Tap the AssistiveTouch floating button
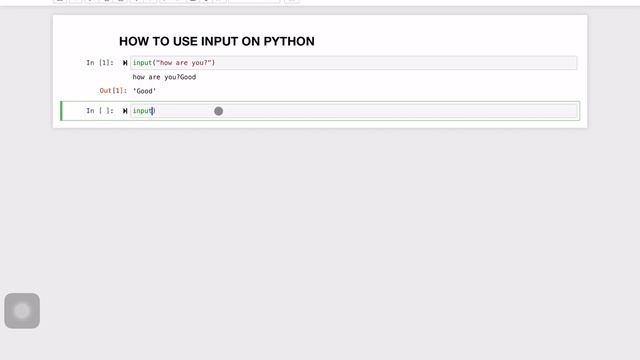Image resolution: width=640 pixels, height=360 pixels. pyautogui.click(x=22, y=311)
